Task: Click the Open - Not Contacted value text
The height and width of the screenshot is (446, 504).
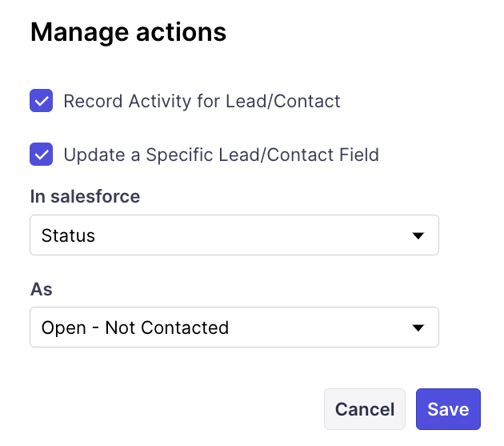Action: [134, 327]
